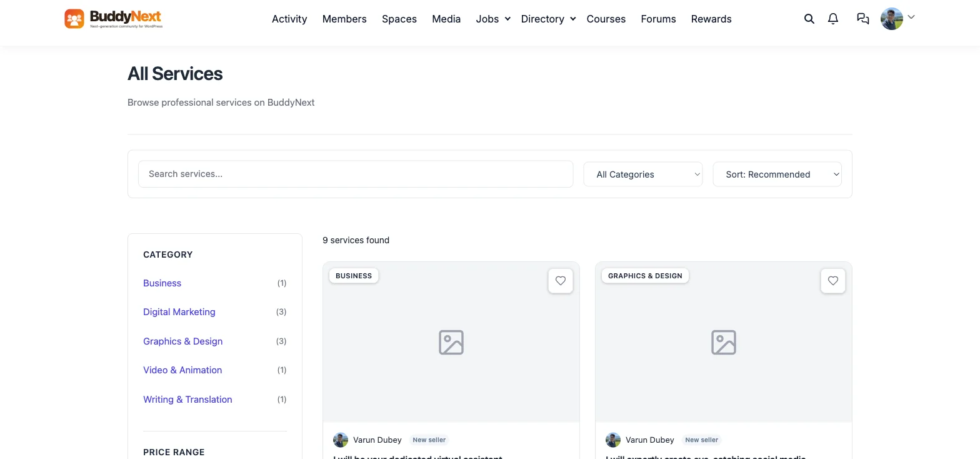This screenshot has width=980, height=459.
Task: Favorite the Graphics & Design service card
Action: coord(833,281)
